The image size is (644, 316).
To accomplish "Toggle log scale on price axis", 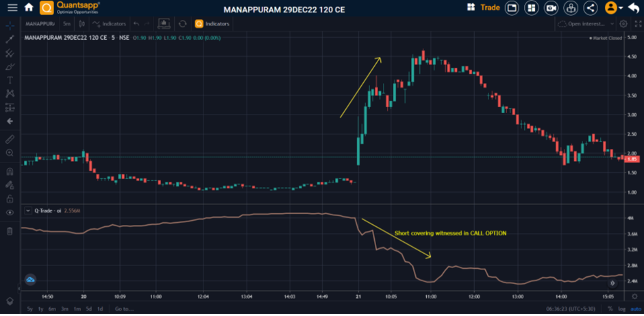I will 622,309.
